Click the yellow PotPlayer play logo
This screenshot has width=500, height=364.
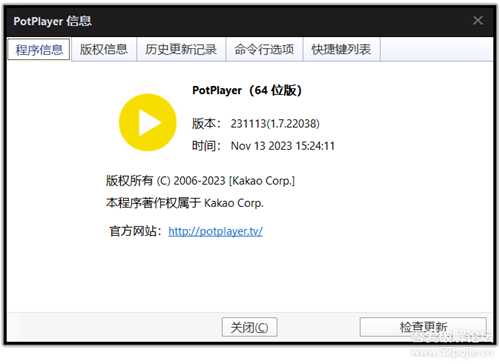coord(148,122)
